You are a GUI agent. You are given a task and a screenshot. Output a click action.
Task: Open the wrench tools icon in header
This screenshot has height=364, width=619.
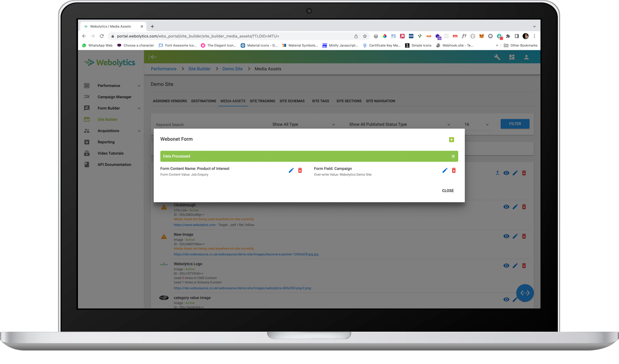[497, 57]
